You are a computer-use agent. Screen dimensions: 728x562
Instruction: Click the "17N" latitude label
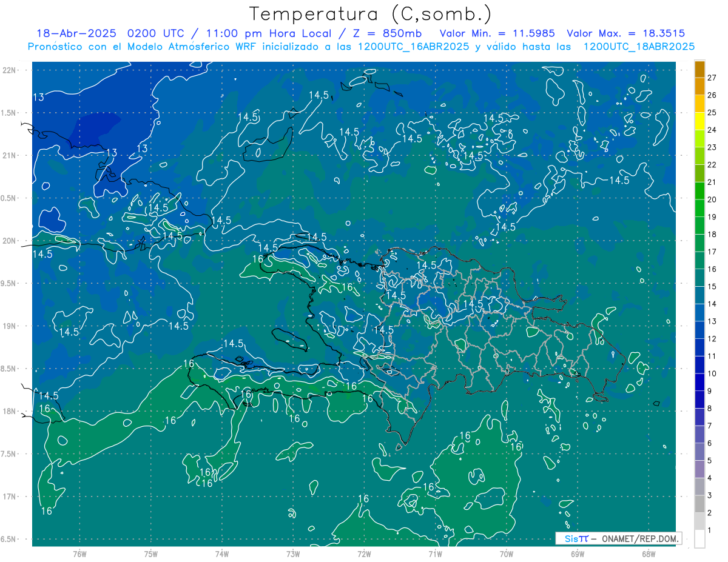pyautogui.click(x=8, y=497)
